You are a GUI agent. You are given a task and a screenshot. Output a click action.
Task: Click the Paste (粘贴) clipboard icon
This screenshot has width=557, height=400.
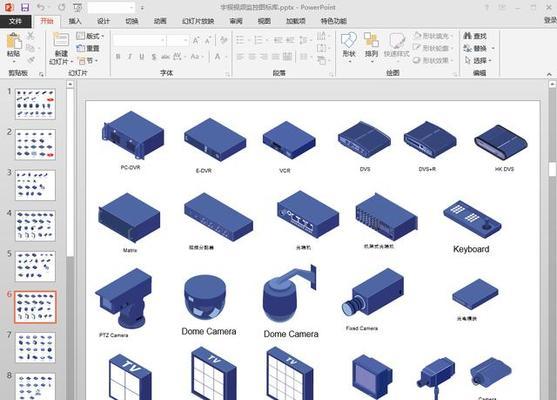pos(14,42)
